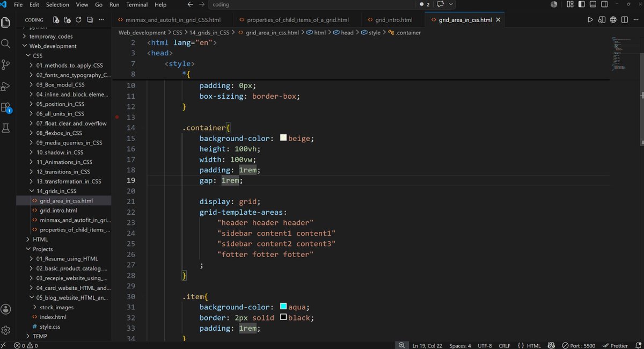Close the grid_area_in_css.html tab
644x349 pixels.
(x=498, y=20)
